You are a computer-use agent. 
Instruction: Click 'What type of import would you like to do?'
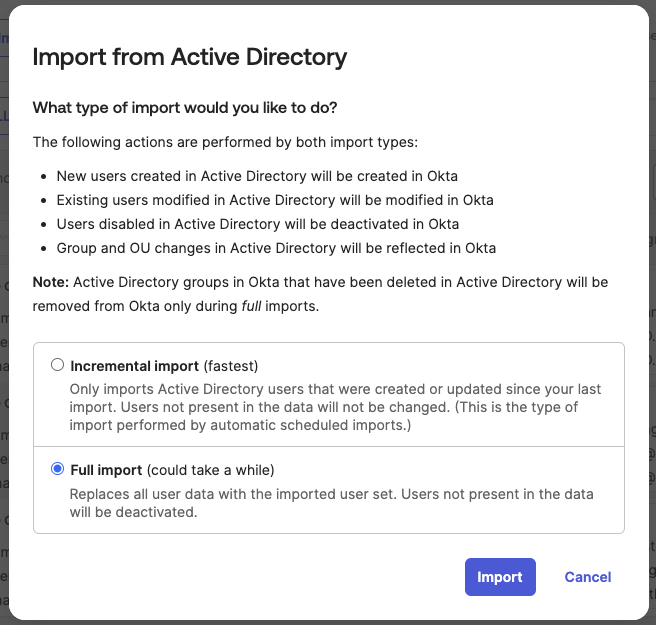pyautogui.click(x=185, y=108)
